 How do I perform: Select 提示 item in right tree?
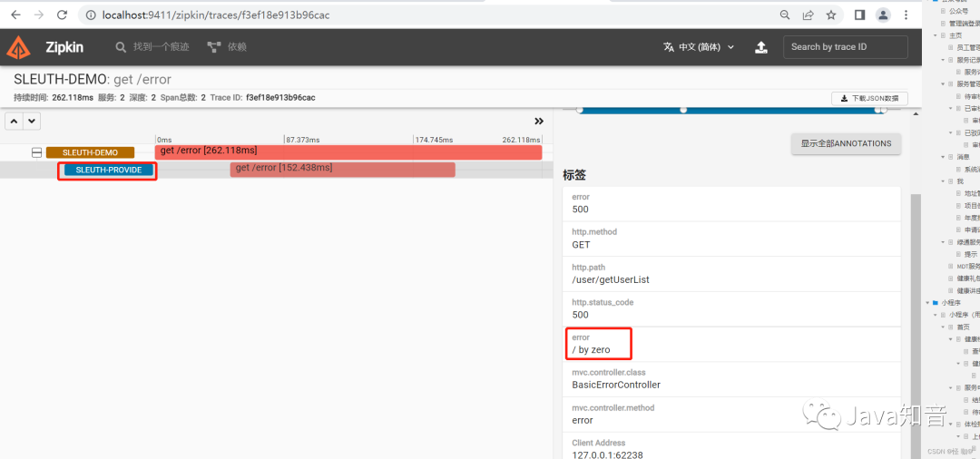coord(971,254)
